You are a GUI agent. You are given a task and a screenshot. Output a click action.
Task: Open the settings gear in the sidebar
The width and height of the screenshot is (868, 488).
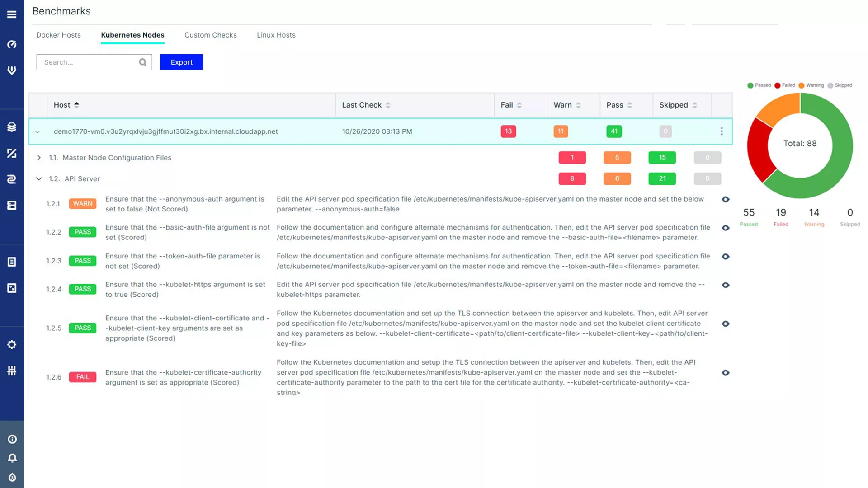pyautogui.click(x=12, y=345)
